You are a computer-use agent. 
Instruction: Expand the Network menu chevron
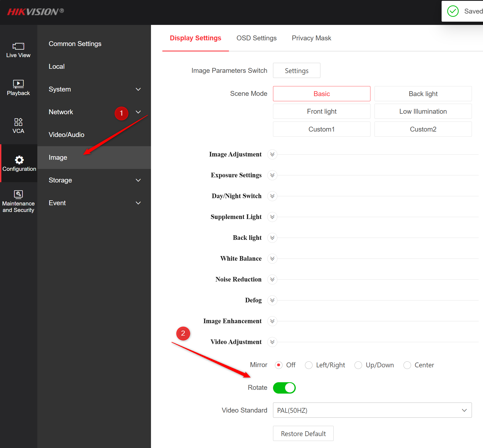pyautogui.click(x=138, y=112)
